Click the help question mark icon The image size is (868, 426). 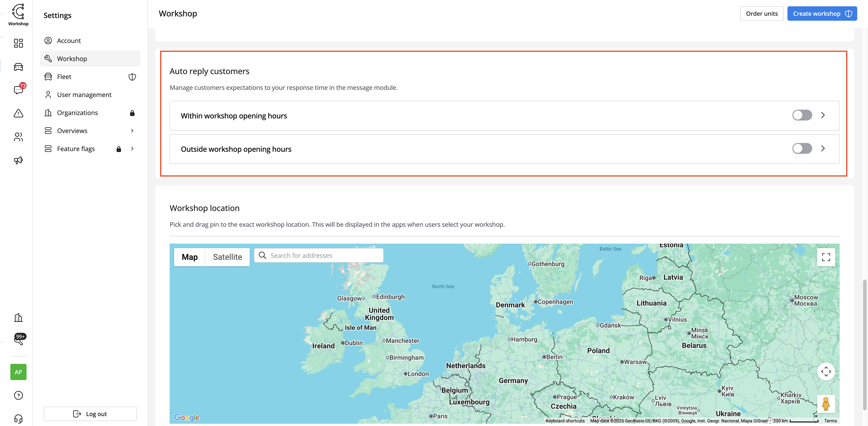[18, 395]
